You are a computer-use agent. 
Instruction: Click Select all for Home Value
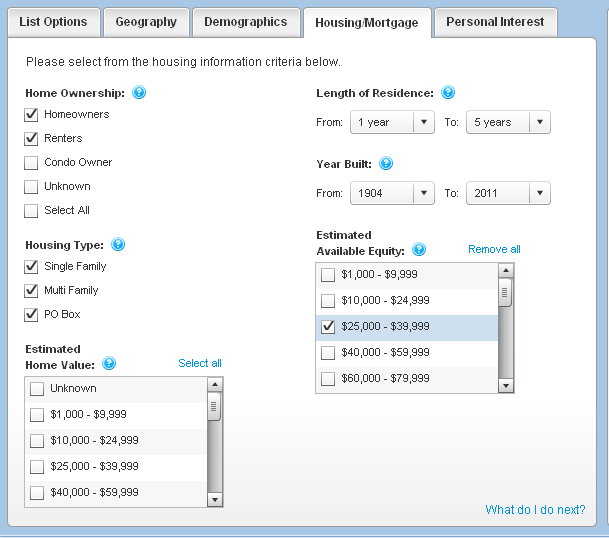tap(200, 364)
